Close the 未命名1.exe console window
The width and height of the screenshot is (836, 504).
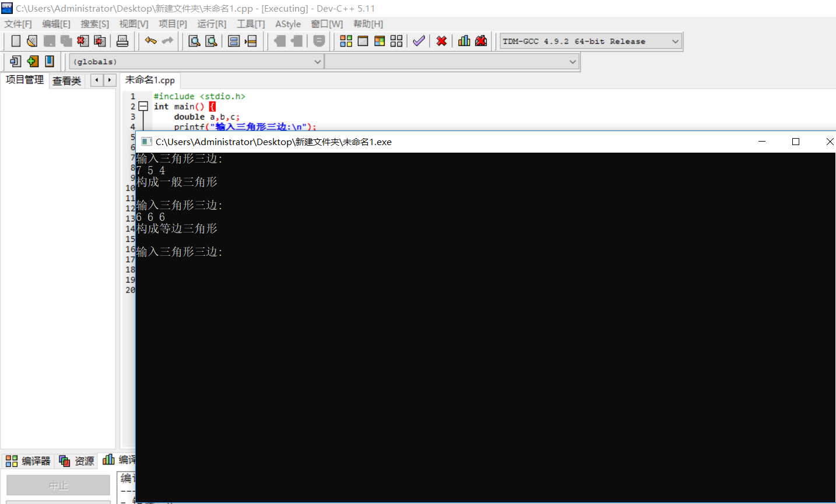(829, 142)
